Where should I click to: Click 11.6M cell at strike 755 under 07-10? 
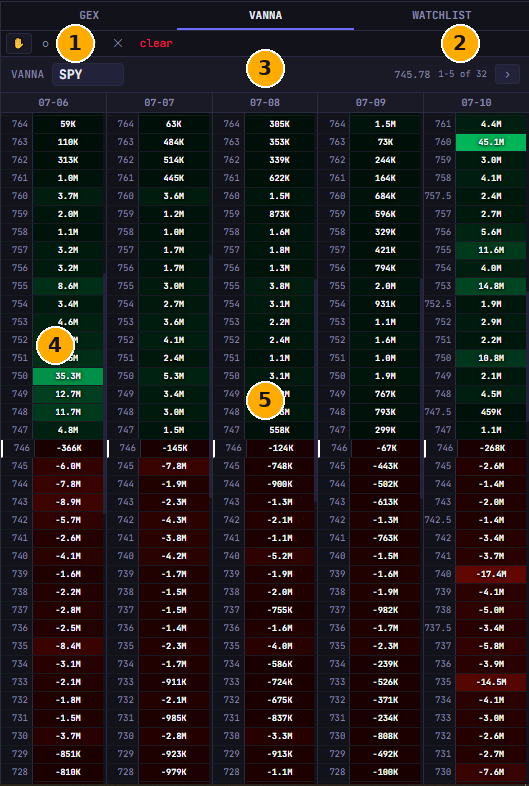491,250
